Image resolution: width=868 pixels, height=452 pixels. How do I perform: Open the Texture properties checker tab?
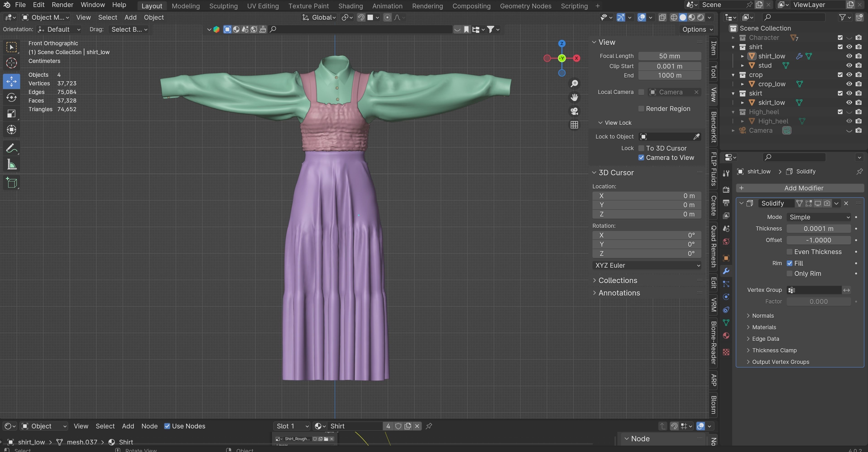pyautogui.click(x=726, y=352)
